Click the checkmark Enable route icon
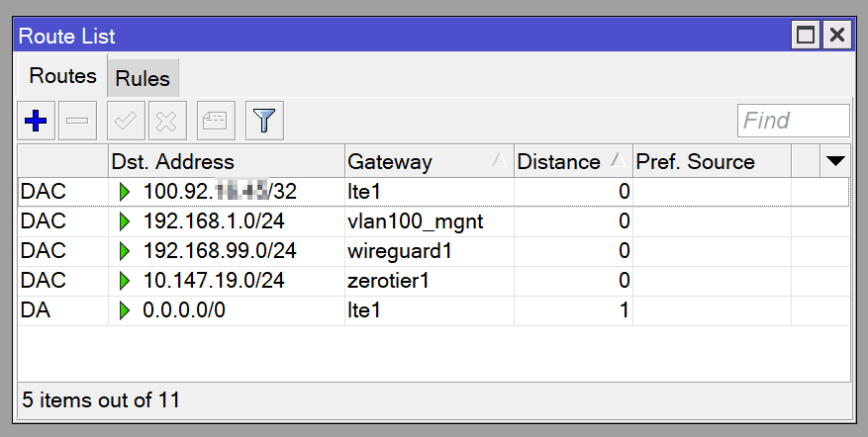 126,122
